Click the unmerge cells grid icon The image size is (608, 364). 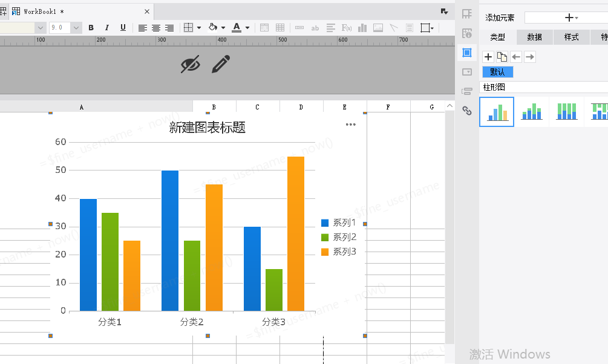pyautogui.click(x=280, y=28)
